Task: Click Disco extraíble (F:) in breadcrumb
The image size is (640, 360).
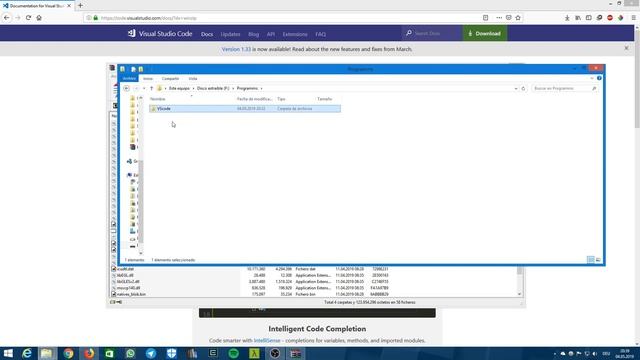Action: [213, 89]
